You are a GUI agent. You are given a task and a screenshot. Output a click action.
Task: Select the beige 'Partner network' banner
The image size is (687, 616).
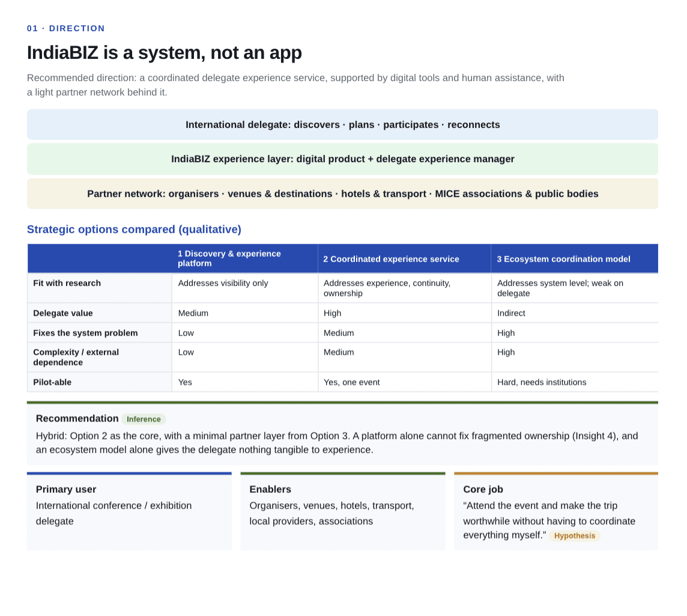[x=343, y=194]
